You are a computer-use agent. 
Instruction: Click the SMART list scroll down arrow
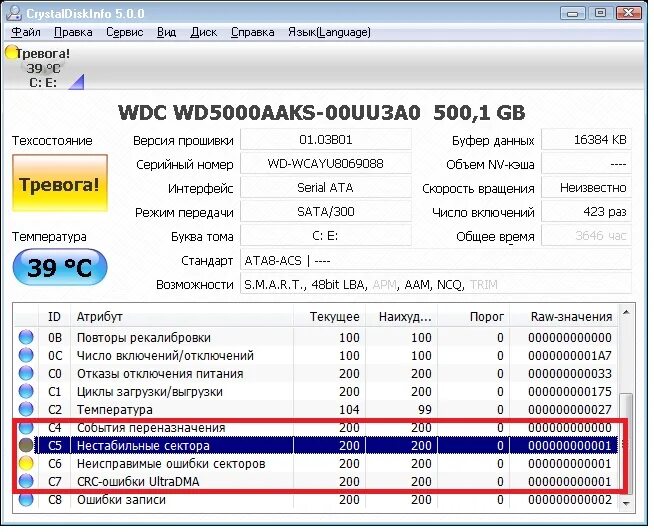(626, 504)
